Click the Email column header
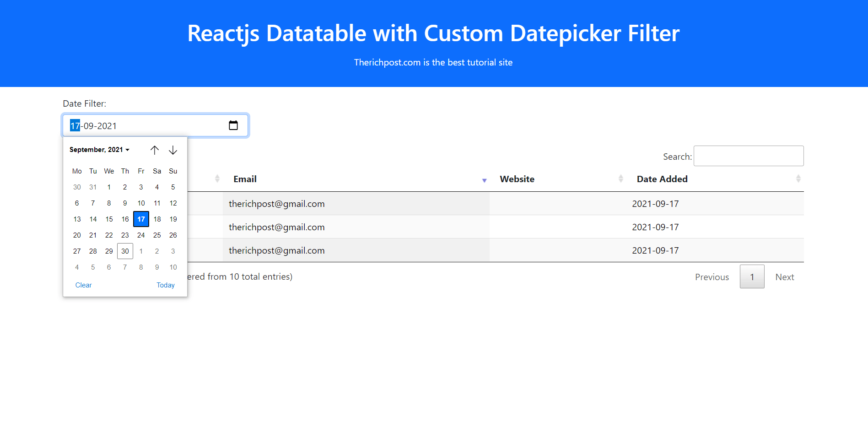The width and height of the screenshot is (868, 428). pos(245,179)
